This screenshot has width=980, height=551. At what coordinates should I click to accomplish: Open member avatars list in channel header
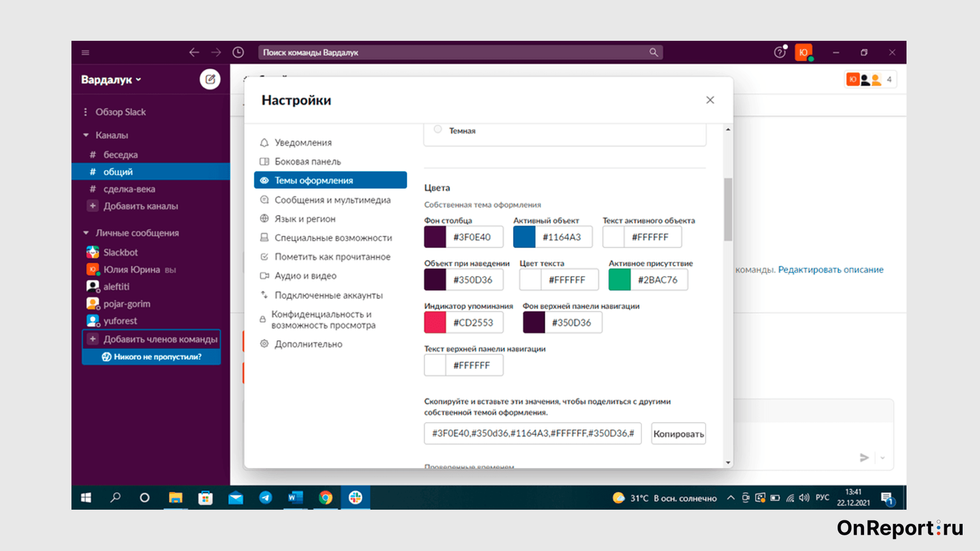870,80
